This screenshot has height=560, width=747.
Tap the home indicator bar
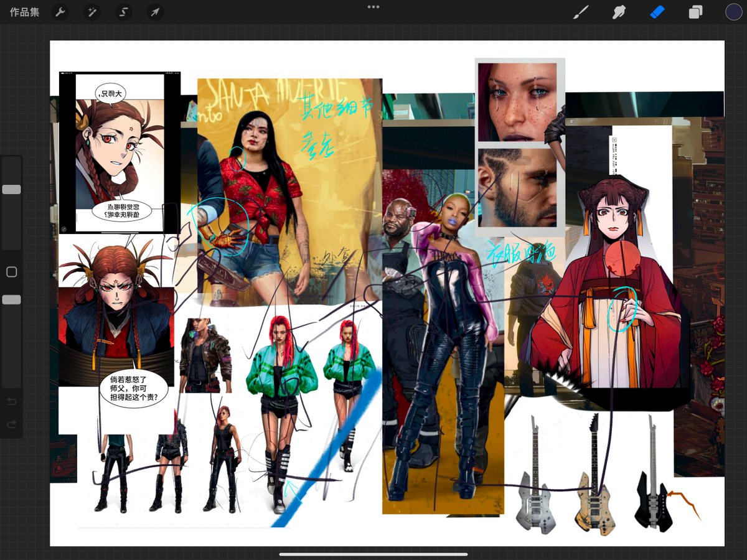pyautogui.click(x=374, y=554)
